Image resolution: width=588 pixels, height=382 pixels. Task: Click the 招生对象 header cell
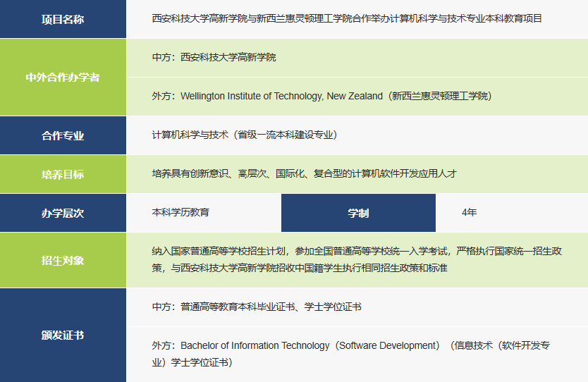pos(63,260)
